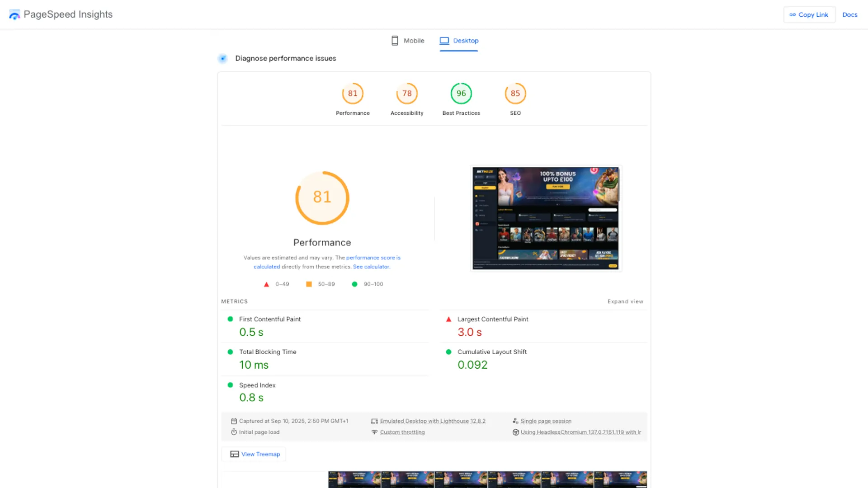Click a filmstrip loading frame thumbnail

point(354,479)
